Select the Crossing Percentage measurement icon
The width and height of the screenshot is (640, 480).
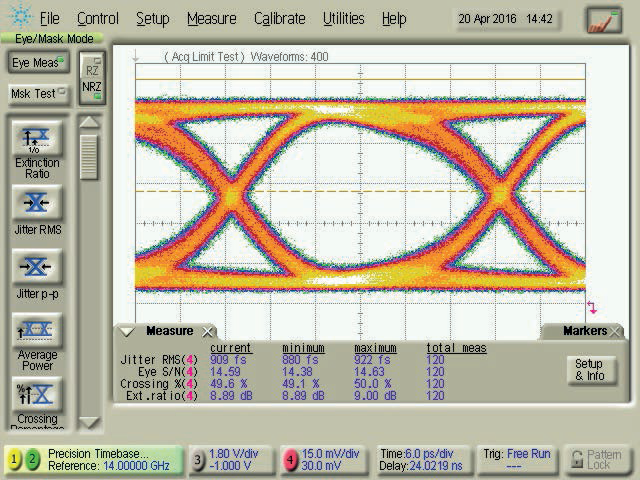pos(37,394)
